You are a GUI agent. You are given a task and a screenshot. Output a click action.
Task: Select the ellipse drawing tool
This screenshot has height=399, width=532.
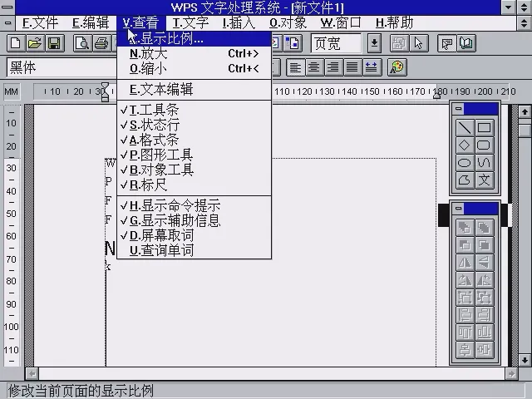tap(465, 163)
